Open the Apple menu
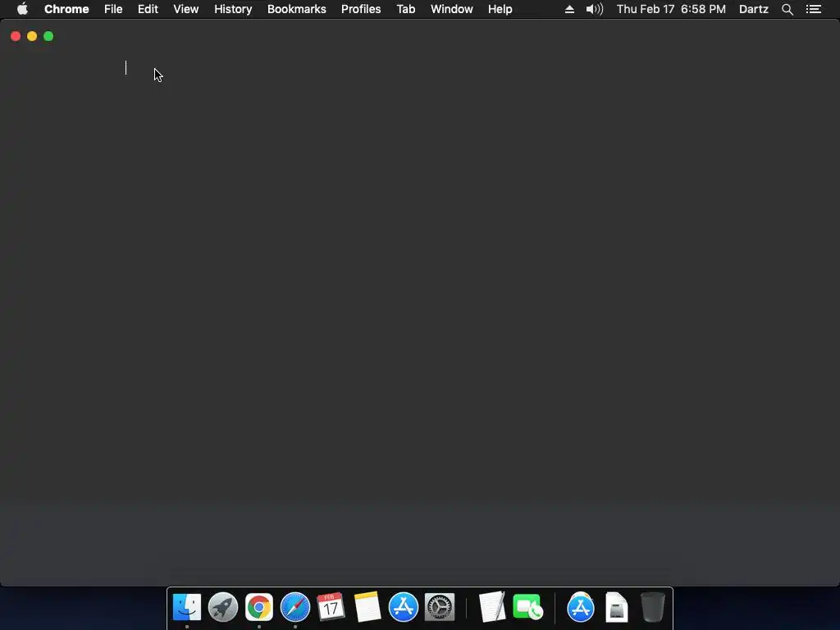 (22, 9)
